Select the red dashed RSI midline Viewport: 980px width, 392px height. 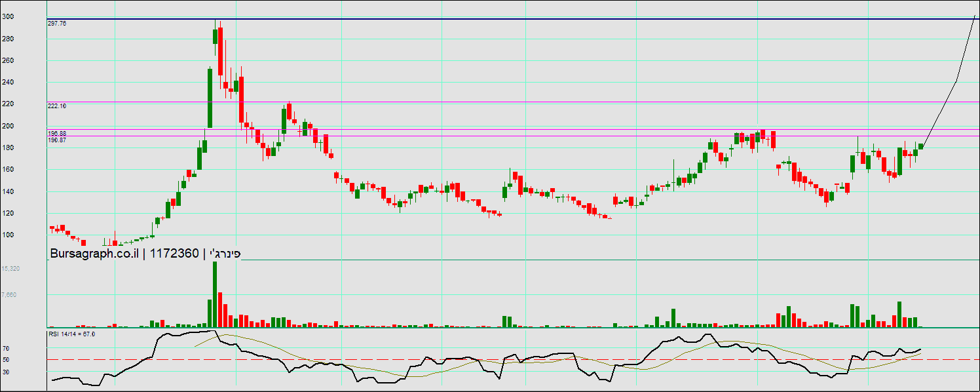459,360
